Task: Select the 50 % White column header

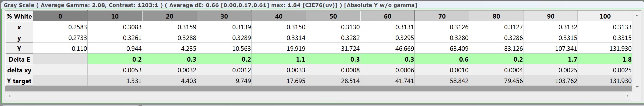Action: pos(333,16)
